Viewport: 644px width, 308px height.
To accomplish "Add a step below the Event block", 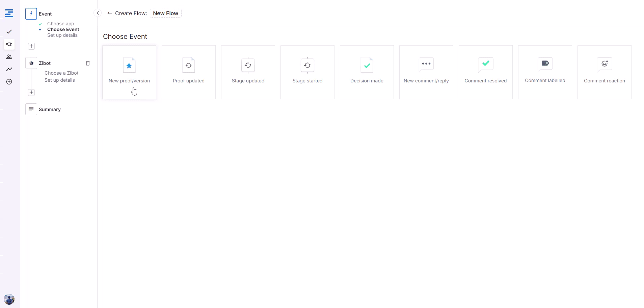I will click(31, 46).
